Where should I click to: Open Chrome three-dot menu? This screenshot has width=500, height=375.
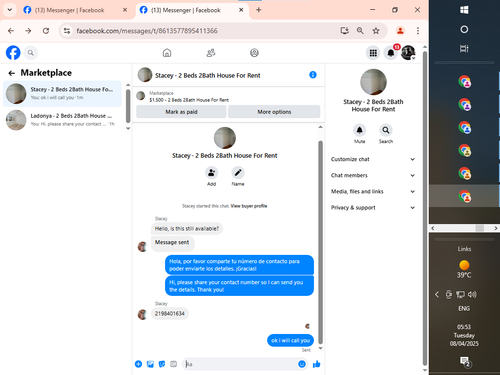coord(418,31)
